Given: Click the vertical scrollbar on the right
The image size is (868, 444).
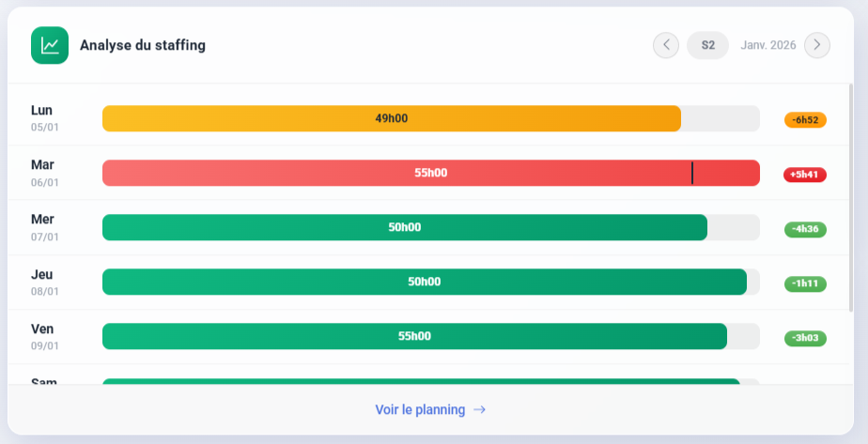Looking at the screenshot, I should (x=851, y=197).
